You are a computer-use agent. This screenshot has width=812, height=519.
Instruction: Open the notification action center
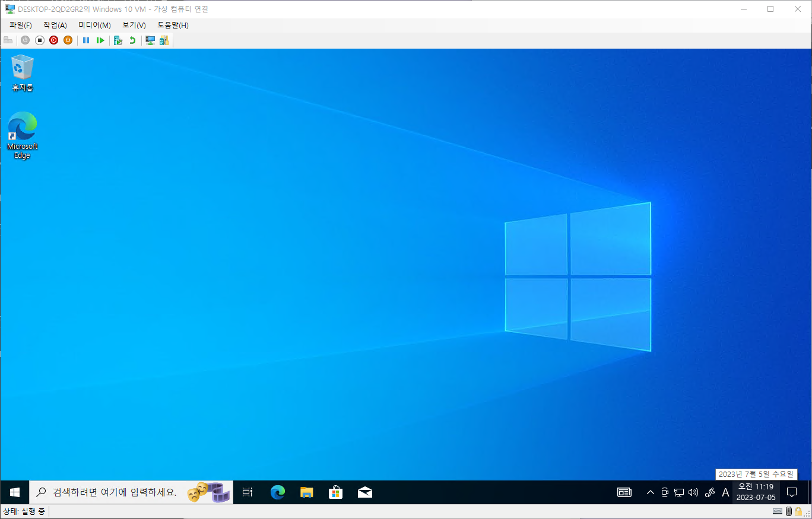pyautogui.click(x=791, y=492)
